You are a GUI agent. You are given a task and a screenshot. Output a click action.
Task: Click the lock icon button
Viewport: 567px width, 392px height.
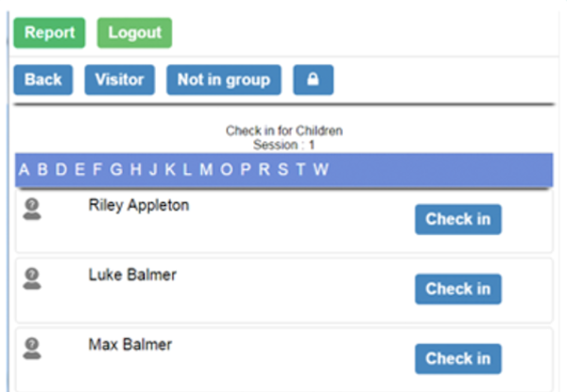coord(313,80)
